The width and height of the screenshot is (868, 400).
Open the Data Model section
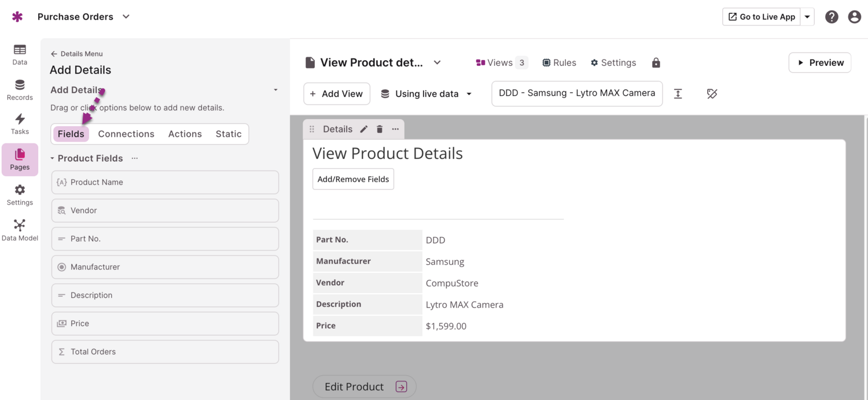[x=20, y=229]
